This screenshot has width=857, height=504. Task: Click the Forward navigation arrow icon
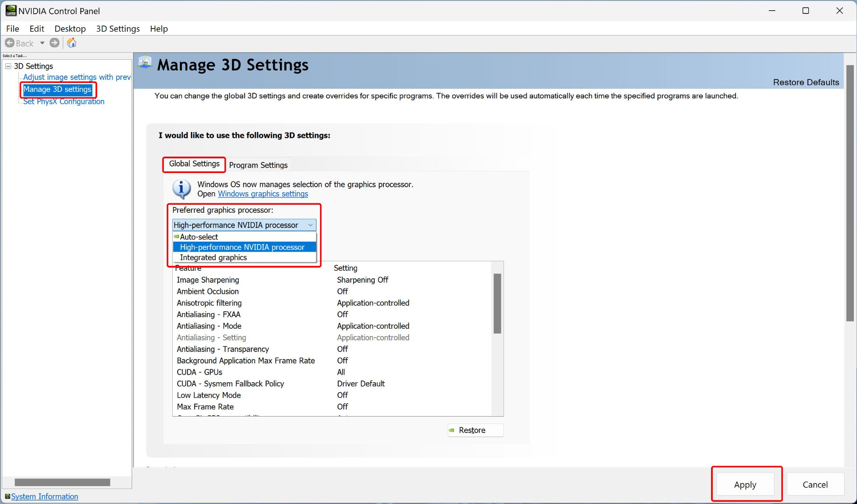[x=55, y=43]
